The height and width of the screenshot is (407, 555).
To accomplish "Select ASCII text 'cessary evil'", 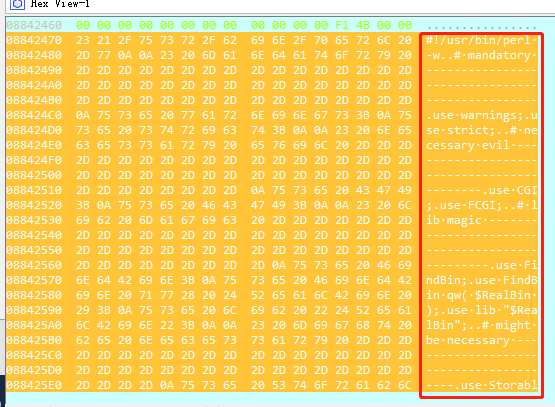I will pos(468,145).
